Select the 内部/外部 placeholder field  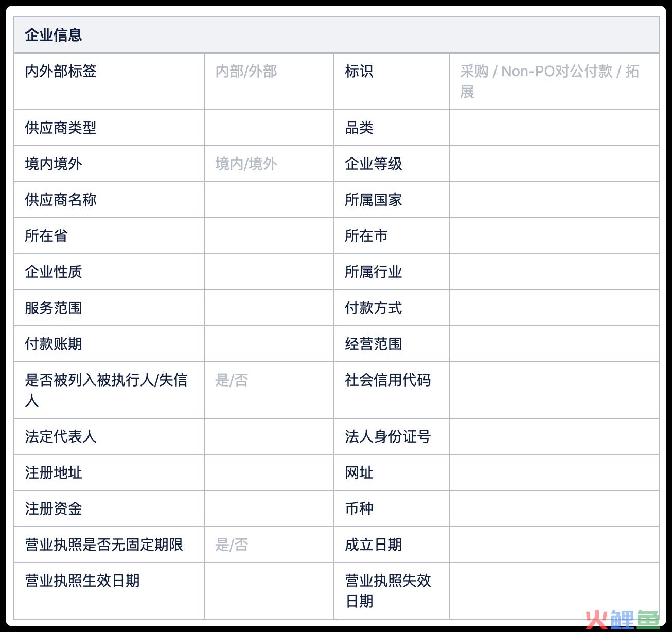pos(246,72)
